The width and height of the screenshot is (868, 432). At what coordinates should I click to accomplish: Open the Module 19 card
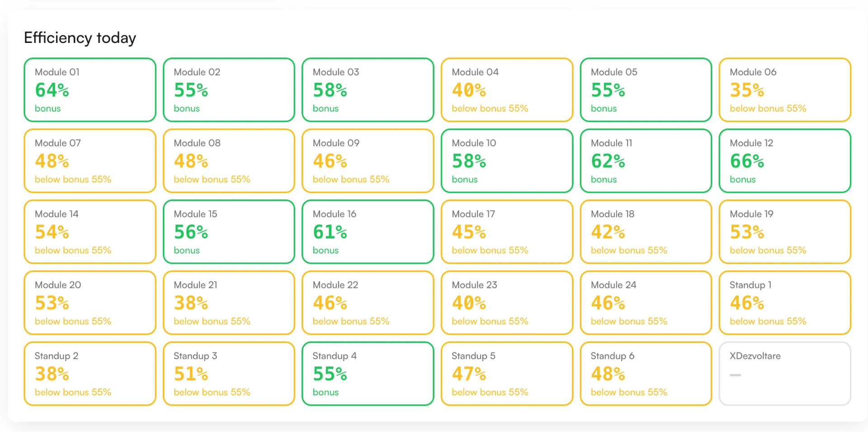click(x=785, y=232)
